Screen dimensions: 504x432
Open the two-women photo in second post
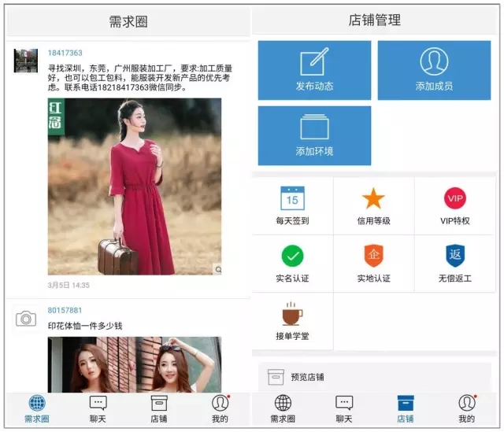coord(135,364)
